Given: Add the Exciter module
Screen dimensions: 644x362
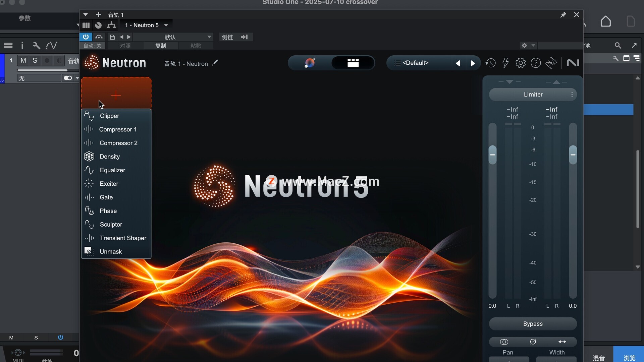Looking at the screenshot, I should click(x=116, y=184).
